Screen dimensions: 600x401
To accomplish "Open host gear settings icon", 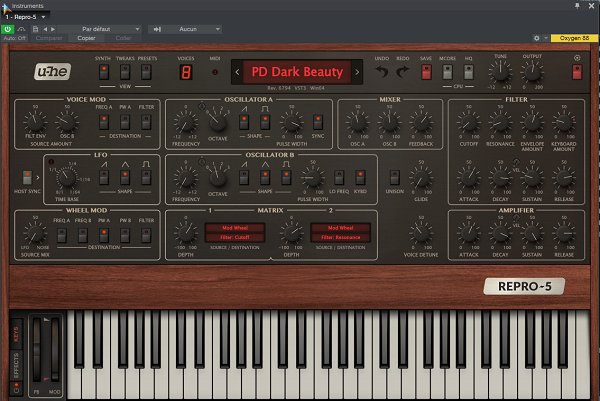I will (536, 38).
